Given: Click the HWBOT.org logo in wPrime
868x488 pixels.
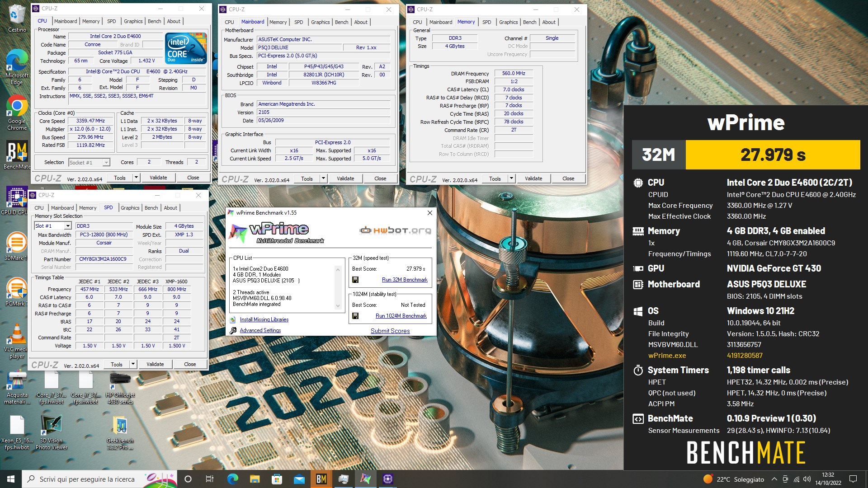Looking at the screenshot, I should tap(395, 230).
